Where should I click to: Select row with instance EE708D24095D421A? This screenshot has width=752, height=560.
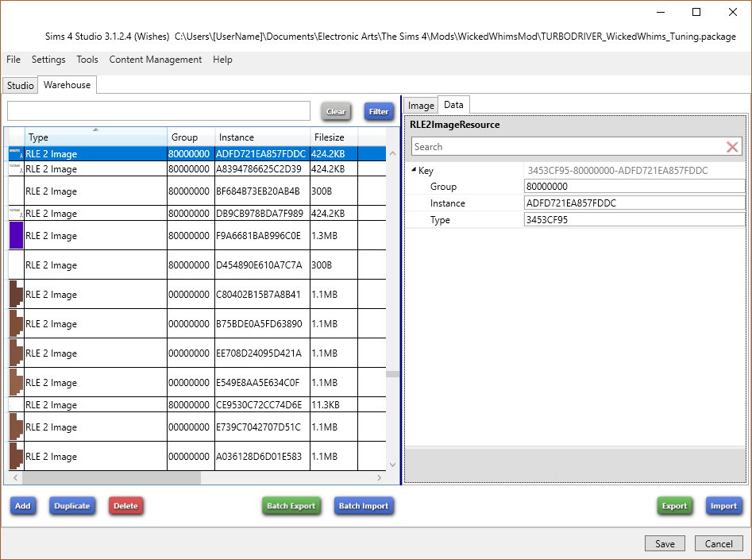point(197,353)
